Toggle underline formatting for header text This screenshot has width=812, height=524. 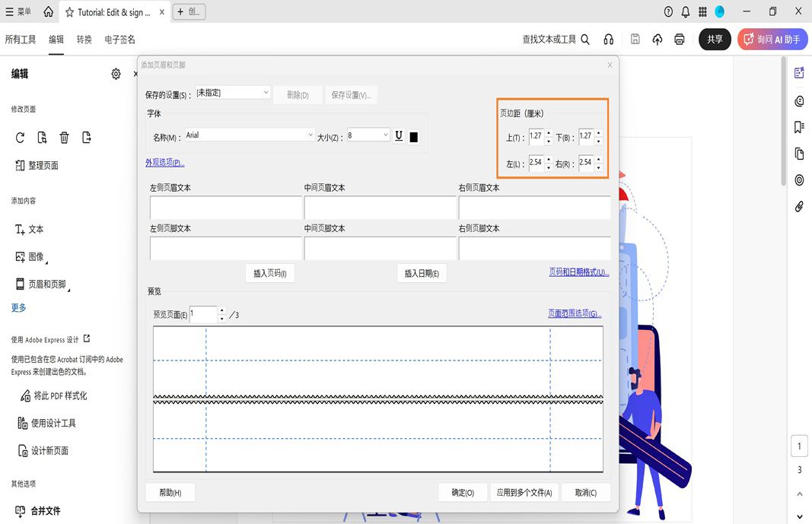click(398, 135)
